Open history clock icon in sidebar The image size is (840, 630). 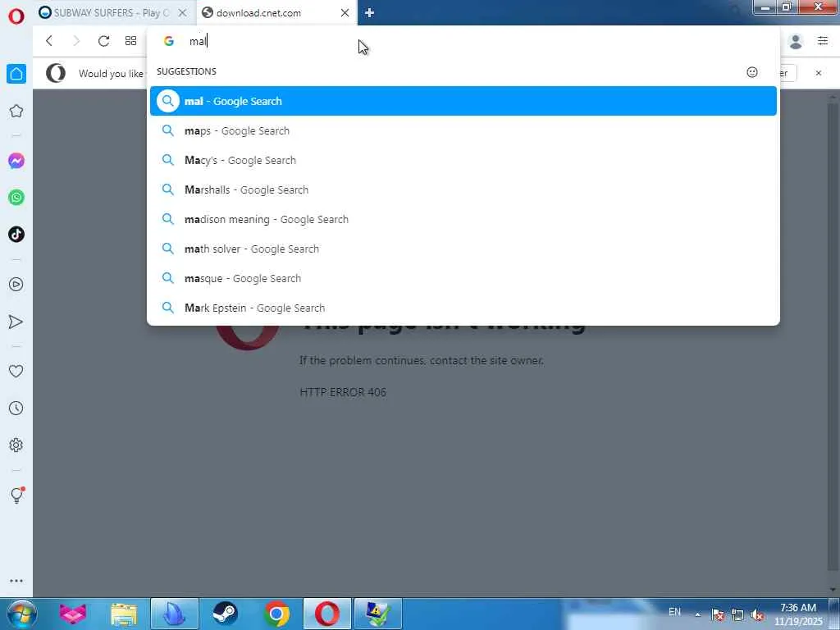point(16,409)
